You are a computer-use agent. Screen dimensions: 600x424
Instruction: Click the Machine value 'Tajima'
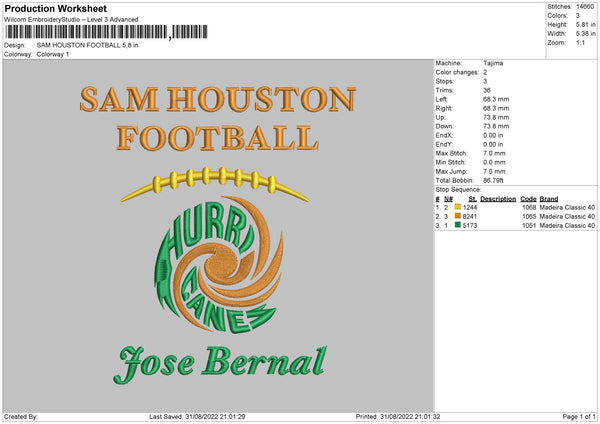[493, 63]
